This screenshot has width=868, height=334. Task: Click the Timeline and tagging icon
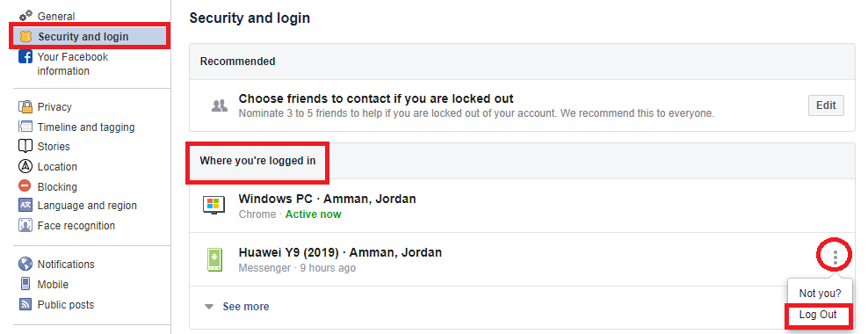(25, 127)
